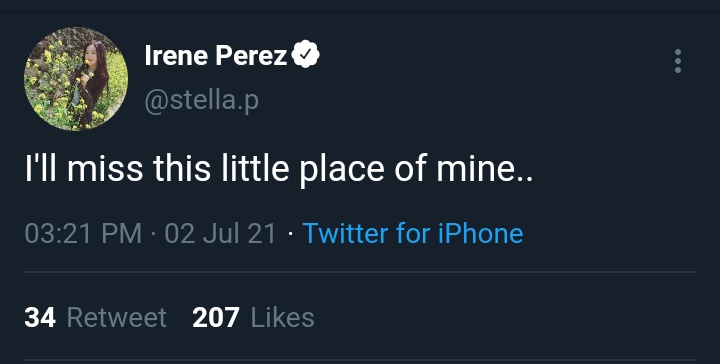720x364 pixels.
Task: Click the word Likes label
Action: click(283, 317)
